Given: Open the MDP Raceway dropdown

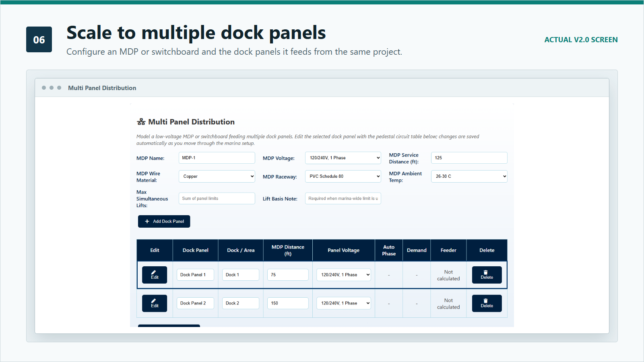Looking at the screenshot, I should click(343, 176).
